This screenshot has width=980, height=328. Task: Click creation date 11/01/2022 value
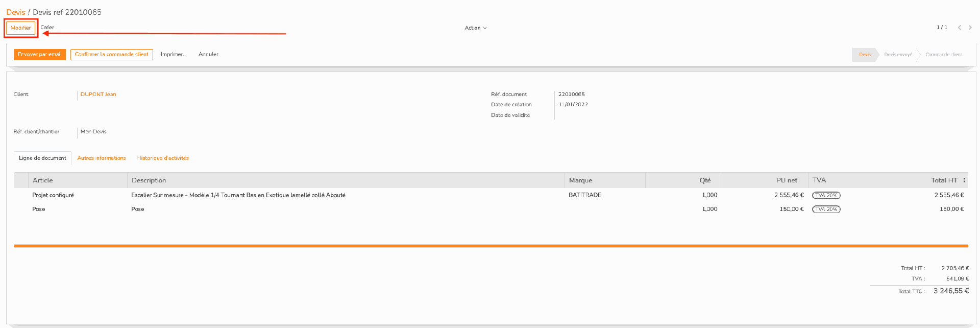(573, 105)
